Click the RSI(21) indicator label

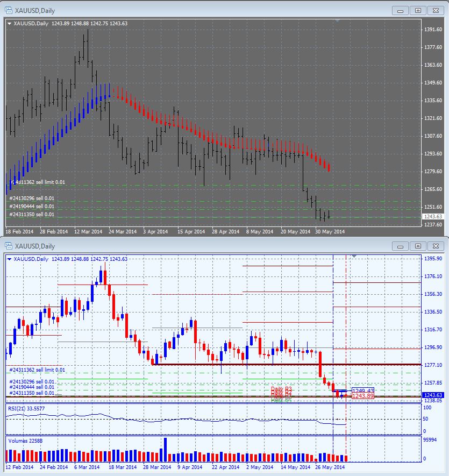(26, 409)
